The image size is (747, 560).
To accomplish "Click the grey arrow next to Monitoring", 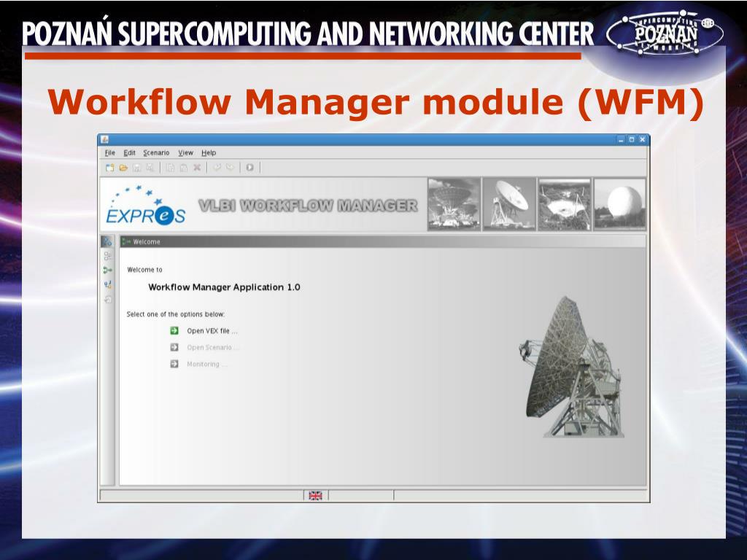I will [174, 364].
